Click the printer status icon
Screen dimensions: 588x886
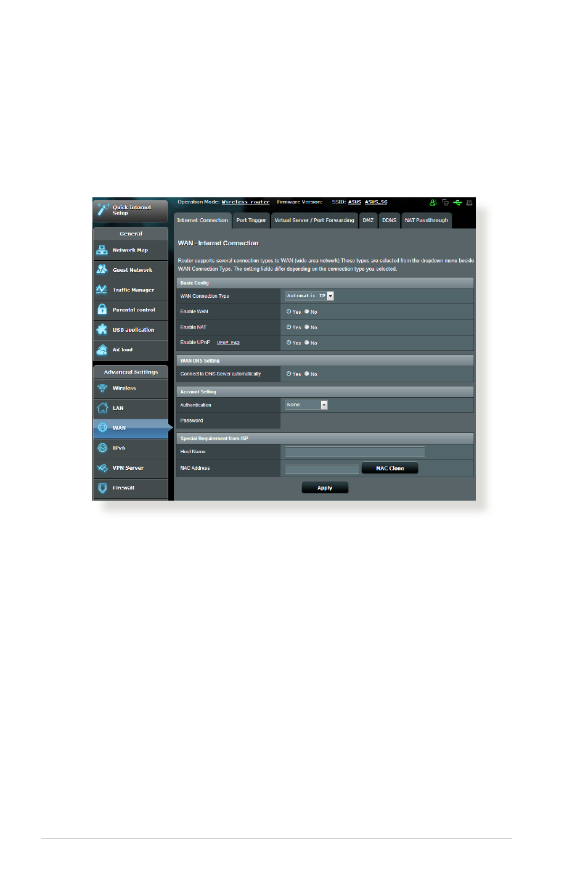pyautogui.click(x=469, y=202)
